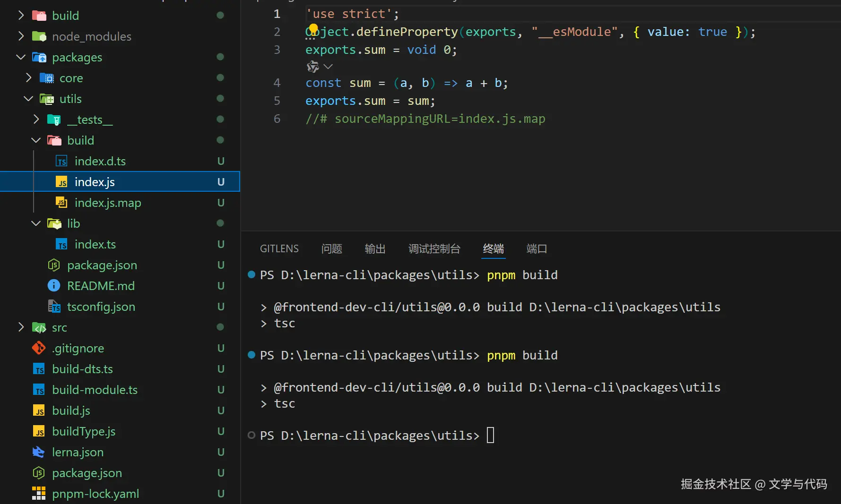The image size is (841, 504).
Task: Click the index.js JavaScript file icon
Action: pos(61,182)
